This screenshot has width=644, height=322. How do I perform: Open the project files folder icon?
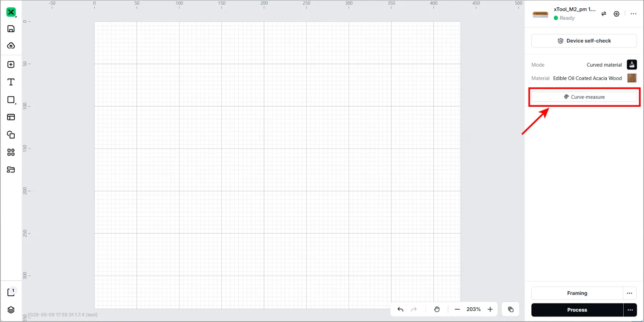click(x=11, y=170)
